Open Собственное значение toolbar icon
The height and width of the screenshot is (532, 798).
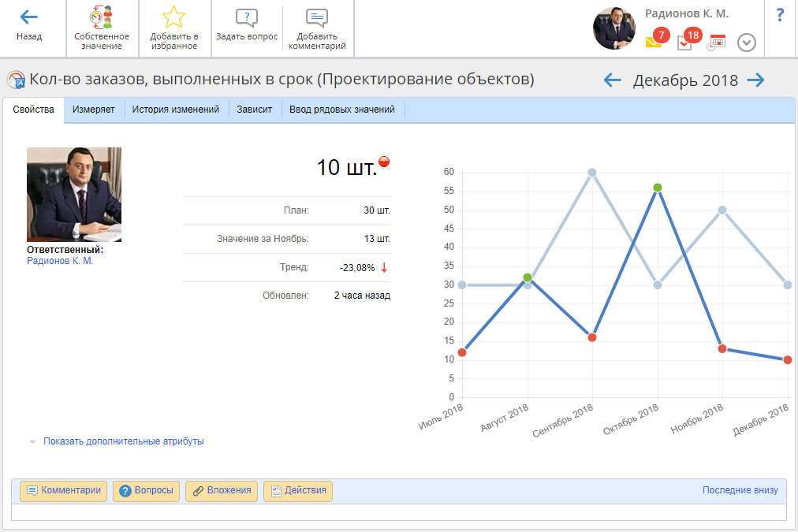click(x=101, y=17)
